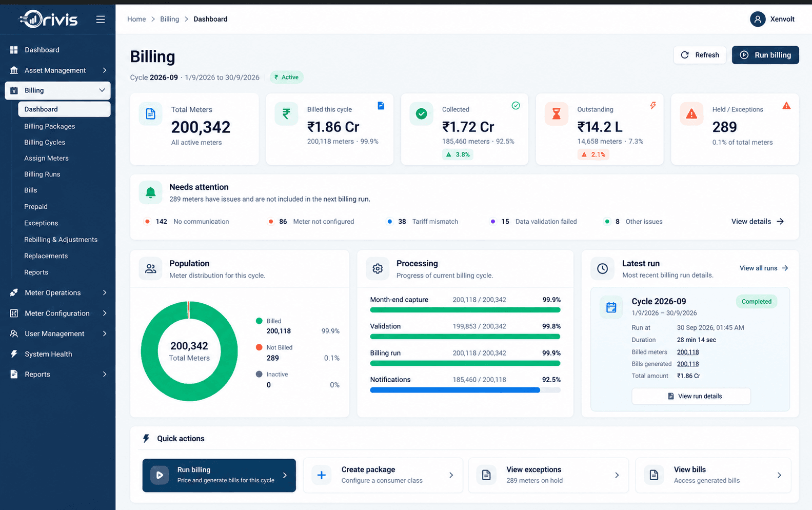
Task: Click the Active cycle status badge
Action: [x=286, y=77]
